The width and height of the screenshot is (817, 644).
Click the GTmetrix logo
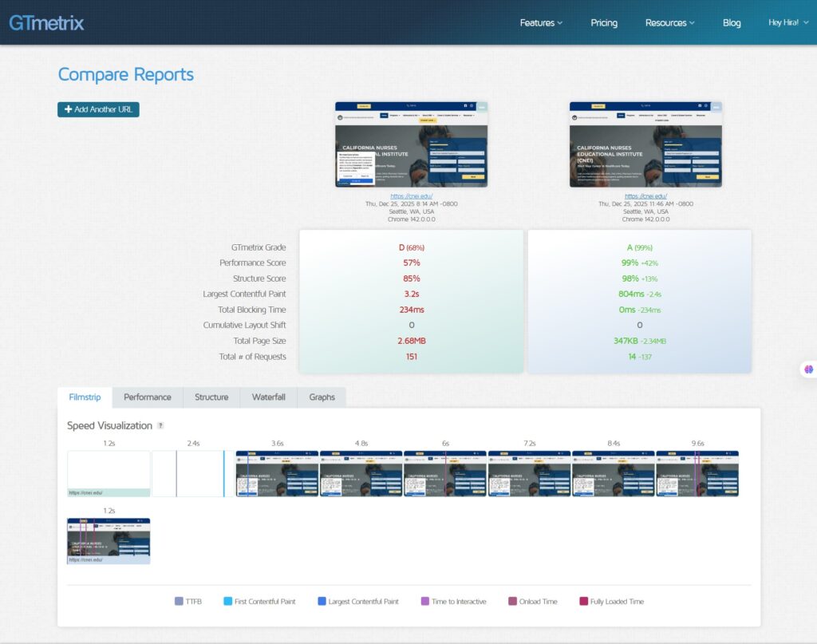coord(45,23)
